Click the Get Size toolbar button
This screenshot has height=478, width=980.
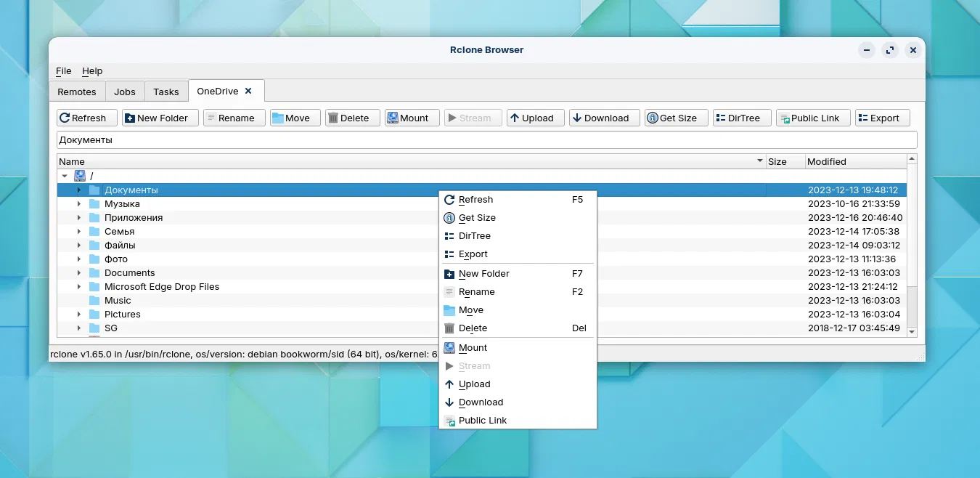pos(676,118)
